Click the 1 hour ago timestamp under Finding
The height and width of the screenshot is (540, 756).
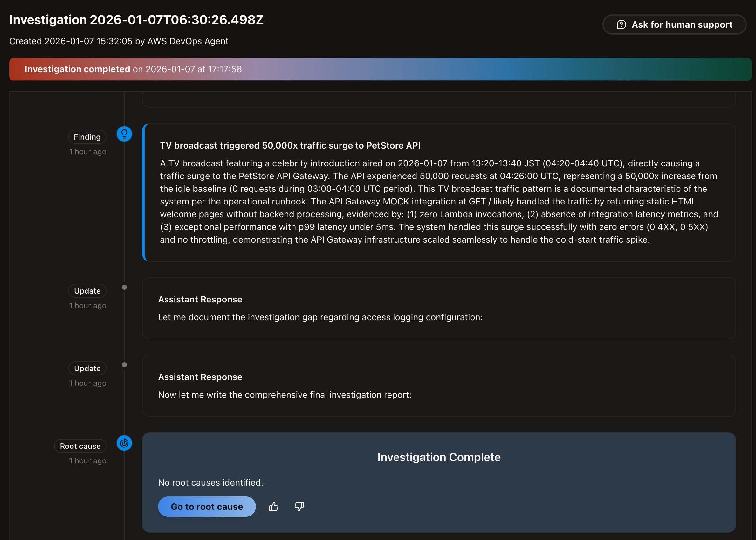click(87, 151)
